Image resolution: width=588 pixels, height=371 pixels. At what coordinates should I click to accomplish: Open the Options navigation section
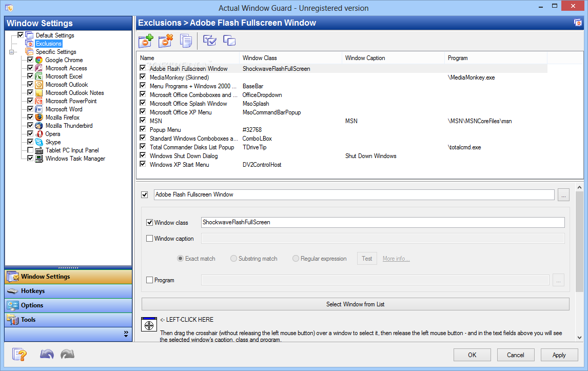(68, 305)
